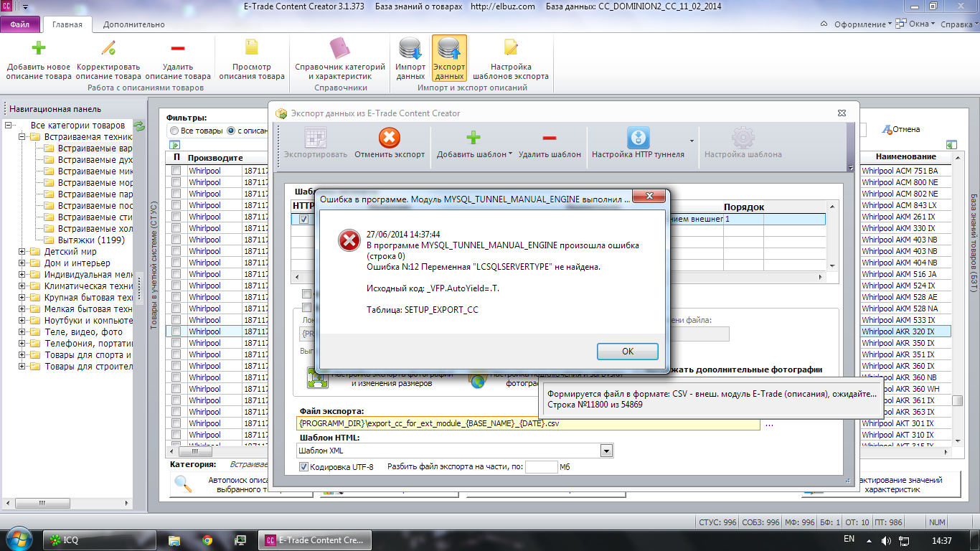Expand the Дом и интерьер category

click(22, 263)
